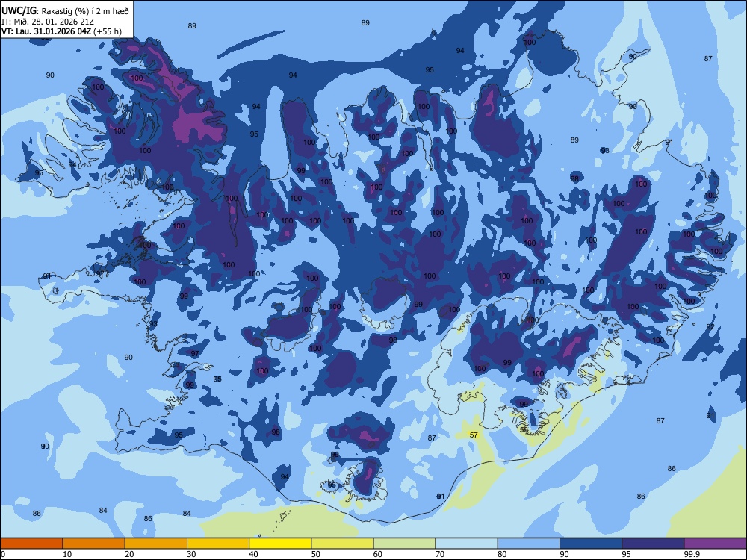Click the legend tick label '20'
The image size is (747, 560).
click(129, 554)
